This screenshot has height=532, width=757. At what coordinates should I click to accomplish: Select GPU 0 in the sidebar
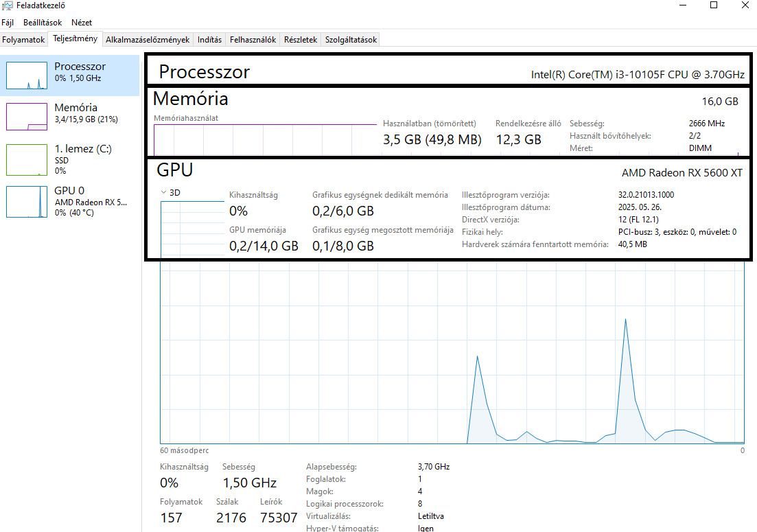69,201
